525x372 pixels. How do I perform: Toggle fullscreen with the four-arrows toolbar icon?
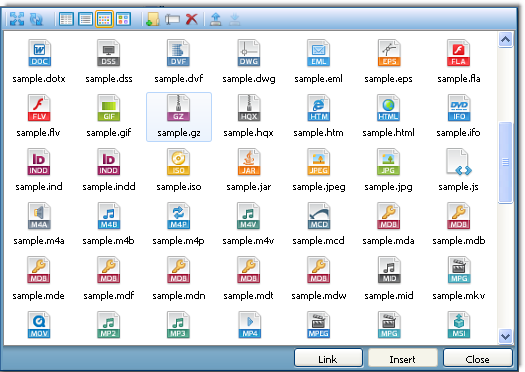point(16,19)
